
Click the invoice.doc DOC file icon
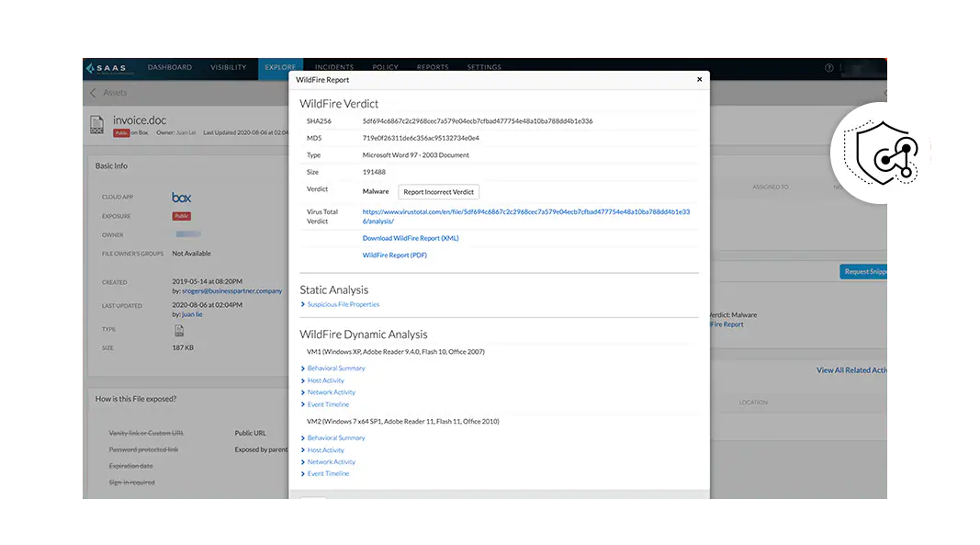(97, 124)
